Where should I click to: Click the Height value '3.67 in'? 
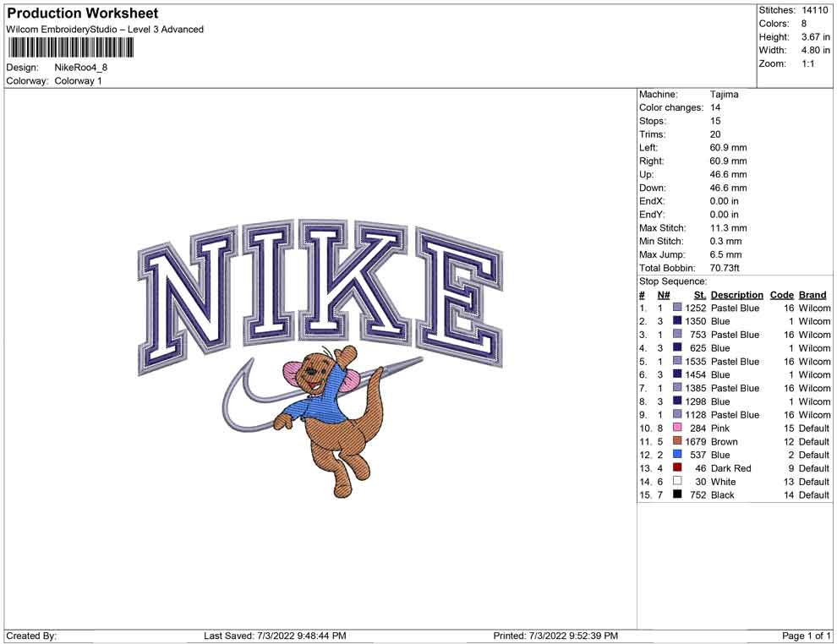(x=815, y=37)
